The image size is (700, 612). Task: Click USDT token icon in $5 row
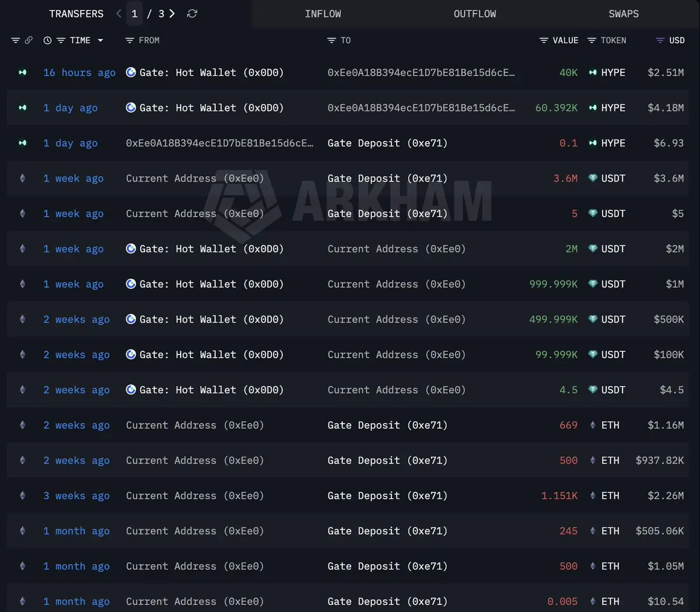coord(593,214)
